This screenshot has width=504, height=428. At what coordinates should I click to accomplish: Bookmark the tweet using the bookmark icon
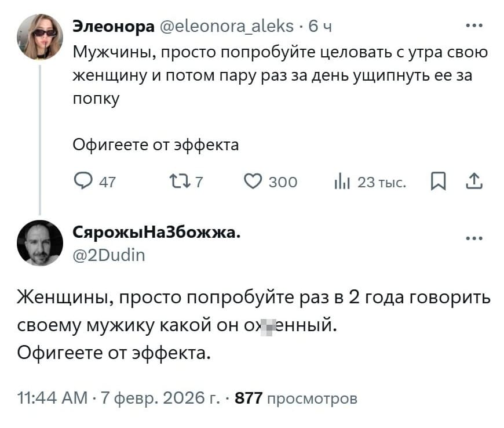pos(439,182)
